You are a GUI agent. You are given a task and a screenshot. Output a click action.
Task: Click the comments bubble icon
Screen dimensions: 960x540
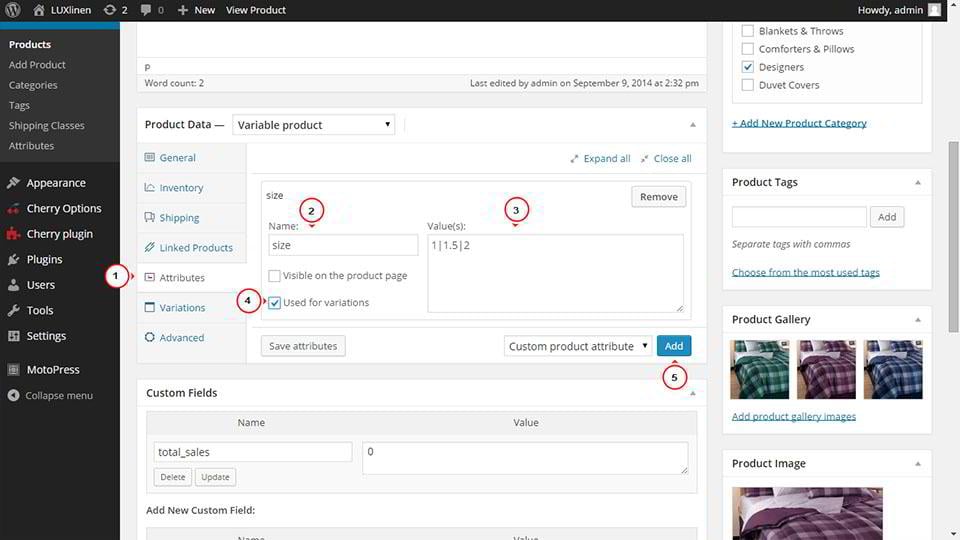pos(147,10)
